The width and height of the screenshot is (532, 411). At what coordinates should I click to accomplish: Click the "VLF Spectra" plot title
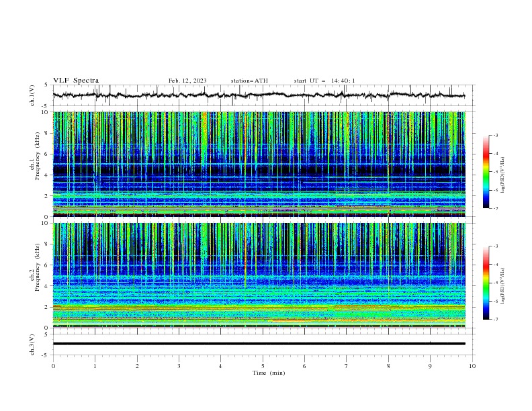tap(76, 81)
